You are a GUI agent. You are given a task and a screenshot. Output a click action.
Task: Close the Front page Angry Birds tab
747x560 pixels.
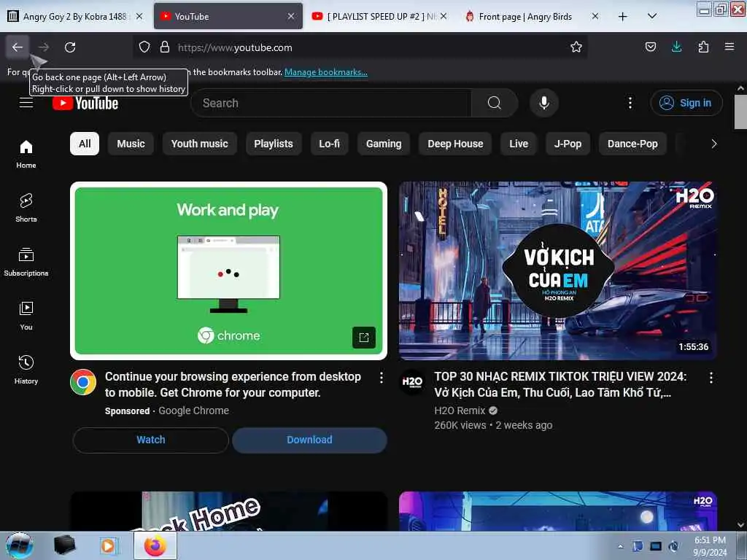point(595,17)
